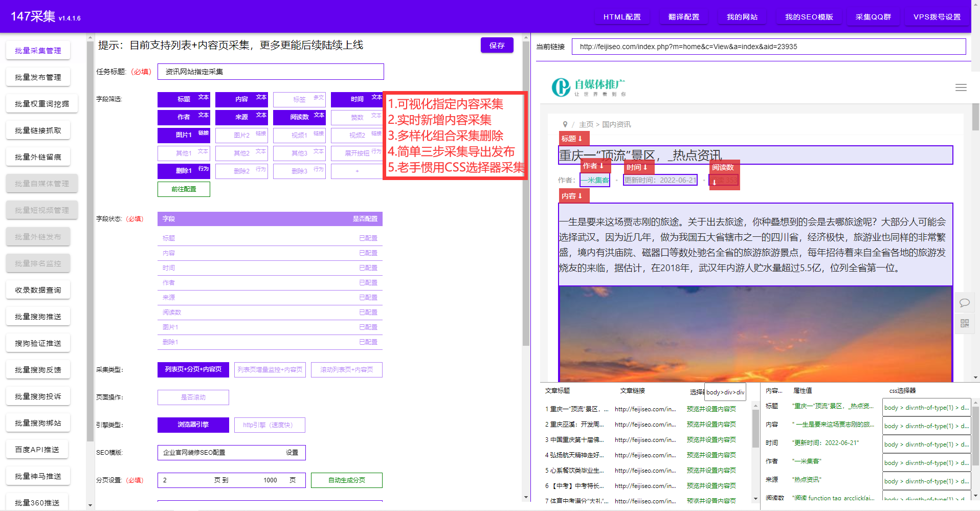Click the 自媒体推广 site logo
Screen dimensions: 980x511
pyautogui.click(x=587, y=87)
